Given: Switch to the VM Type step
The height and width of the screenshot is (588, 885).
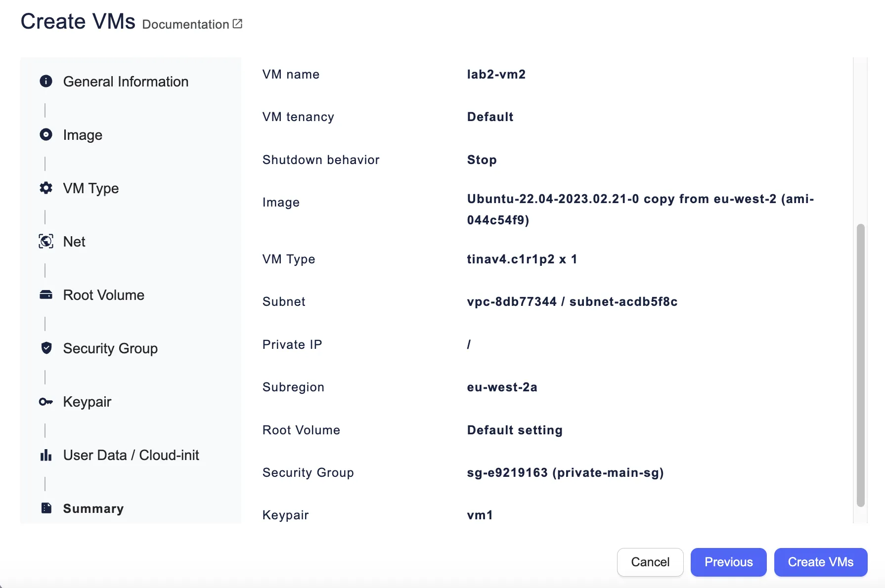Looking at the screenshot, I should tap(91, 188).
